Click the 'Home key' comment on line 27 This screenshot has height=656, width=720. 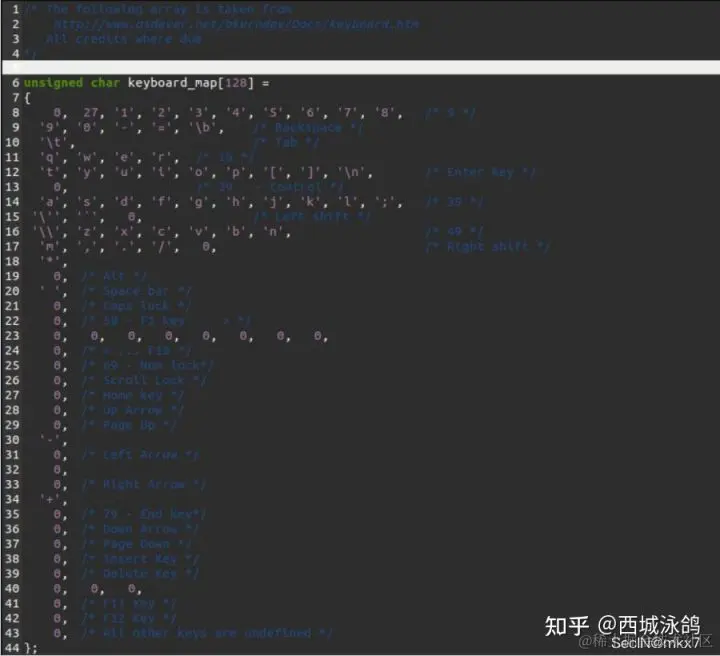pyautogui.click(x=132, y=396)
